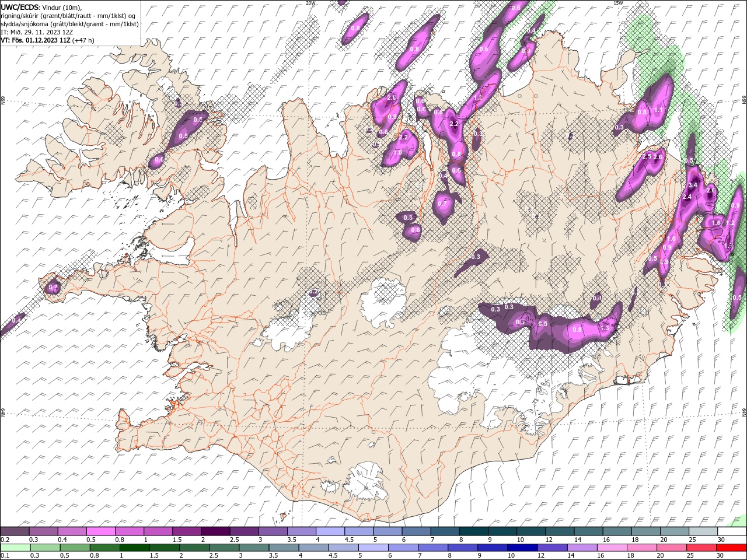Click the 'slydda/snjókoma' legend description line
Viewport: 747px width, 560px height.
(x=69, y=24)
